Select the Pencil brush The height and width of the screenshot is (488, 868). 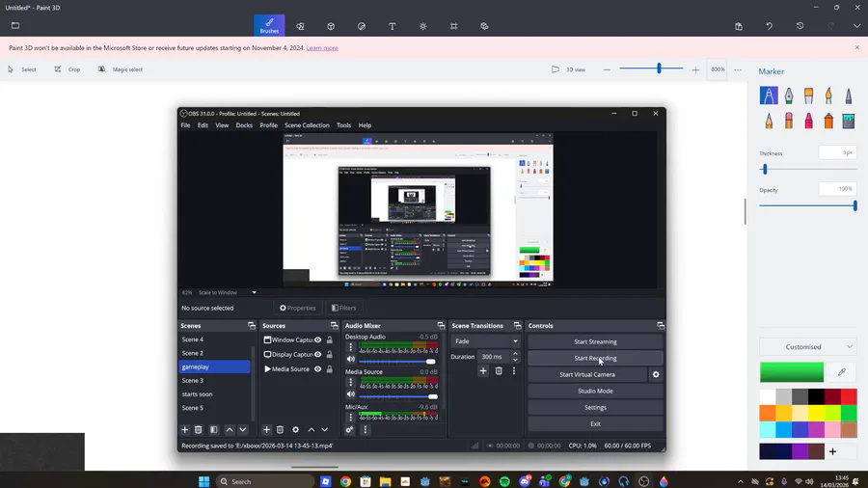pyautogui.click(x=769, y=120)
